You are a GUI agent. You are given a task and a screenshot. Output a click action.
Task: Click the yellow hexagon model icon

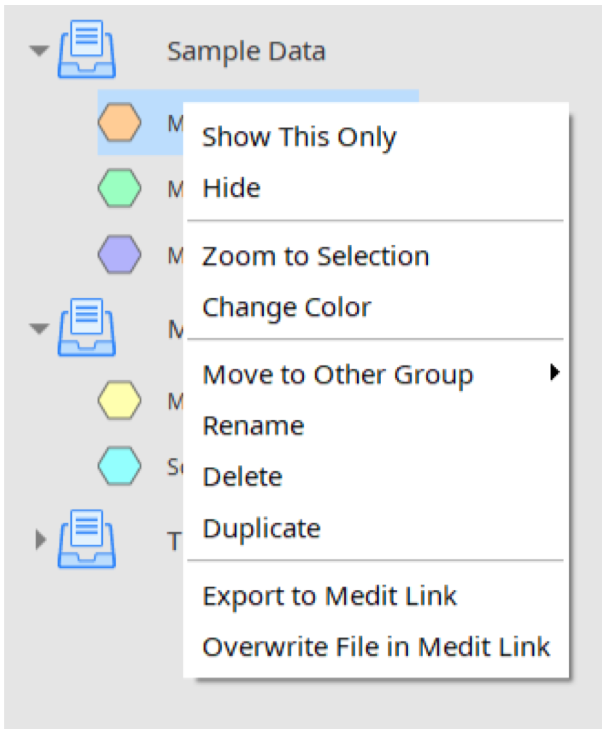[119, 400]
